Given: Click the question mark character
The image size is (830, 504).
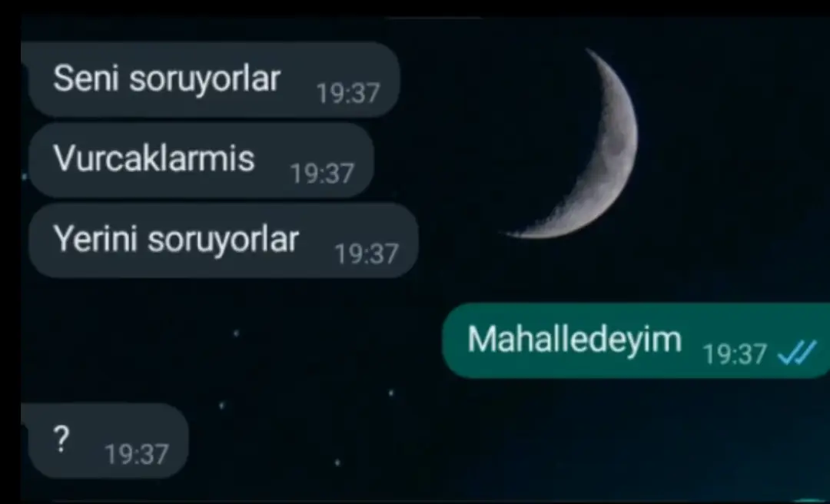Looking at the screenshot, I should [61, 439].
